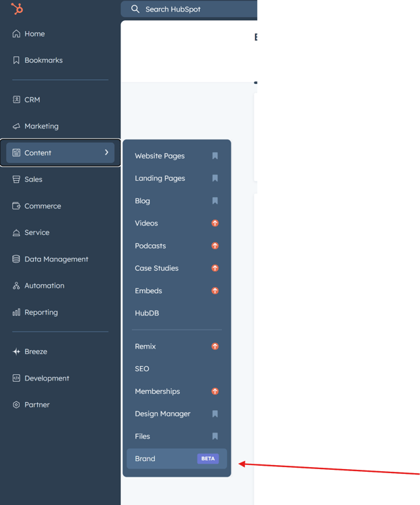This screenshot has height=505, width=420.
Task: Click the Bookmarks icon in sidebar
Action: click(x=16, y=60)
